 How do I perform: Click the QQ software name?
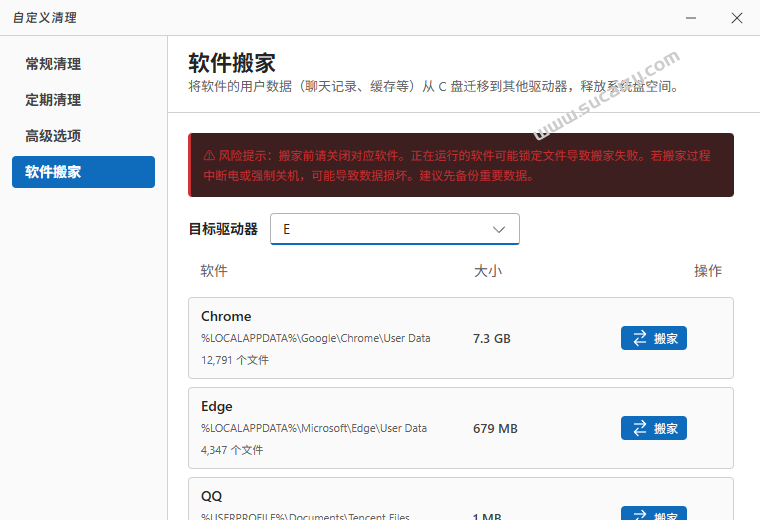click(x=211, y=496)
